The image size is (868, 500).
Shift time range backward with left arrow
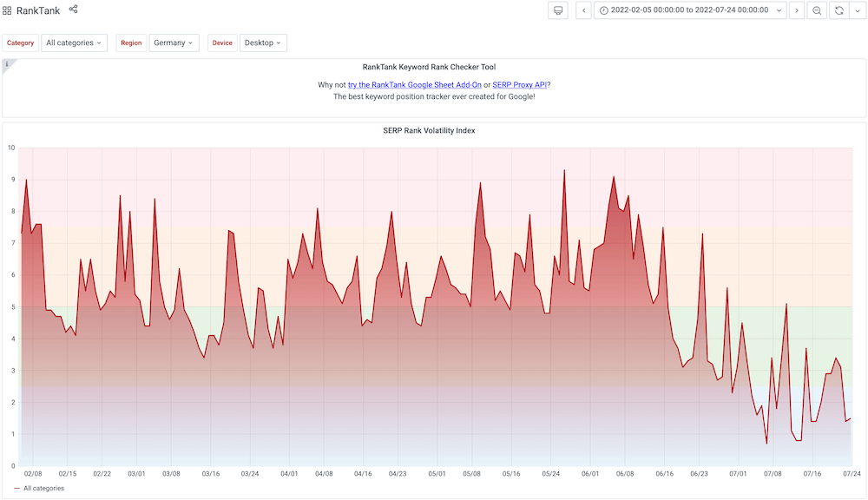(584, 10)
